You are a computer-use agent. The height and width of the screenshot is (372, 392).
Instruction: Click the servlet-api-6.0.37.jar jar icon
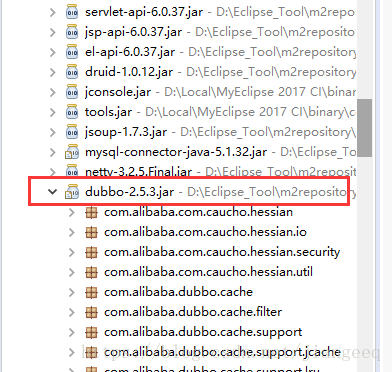(72, 12)
